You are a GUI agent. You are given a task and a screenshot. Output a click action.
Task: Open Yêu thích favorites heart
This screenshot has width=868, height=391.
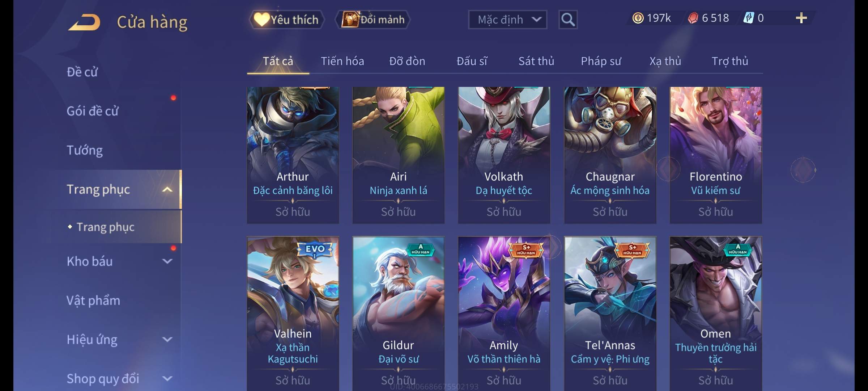coord(287,20)
